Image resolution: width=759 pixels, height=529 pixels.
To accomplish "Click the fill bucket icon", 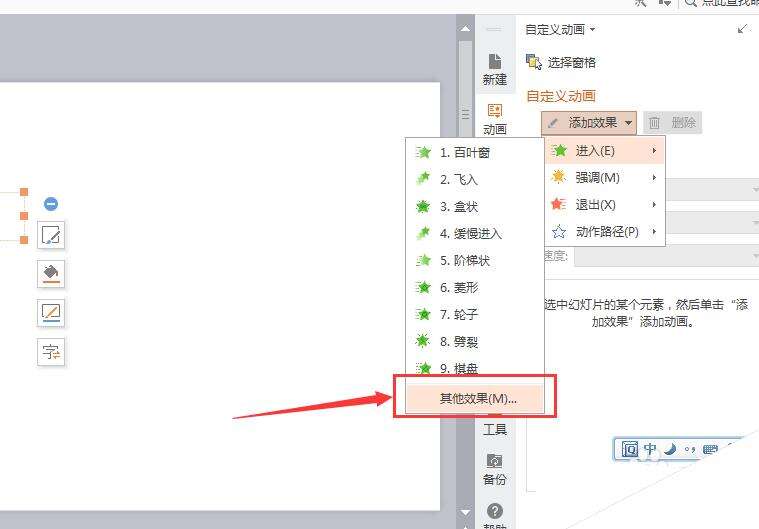I will (51, 273).
